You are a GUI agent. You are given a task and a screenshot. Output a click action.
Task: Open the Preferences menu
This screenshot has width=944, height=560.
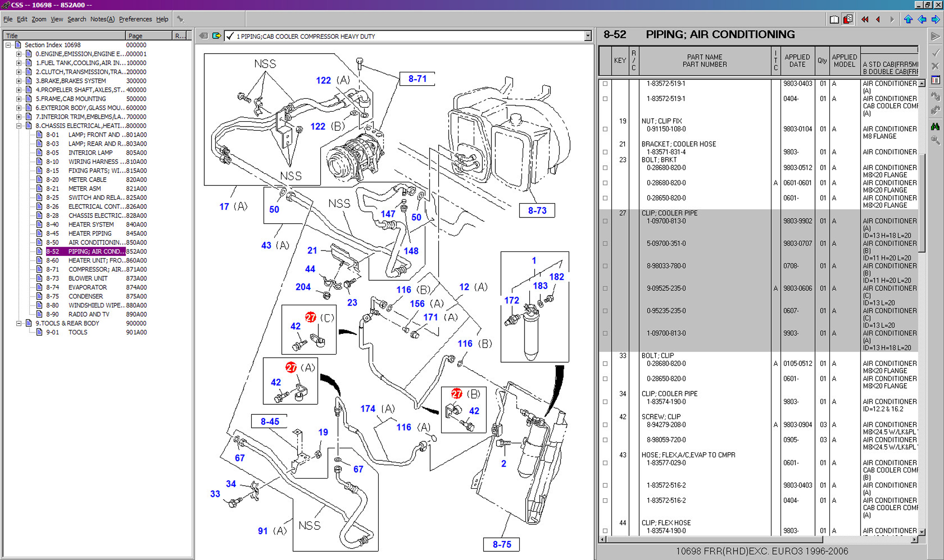point(135,19)
